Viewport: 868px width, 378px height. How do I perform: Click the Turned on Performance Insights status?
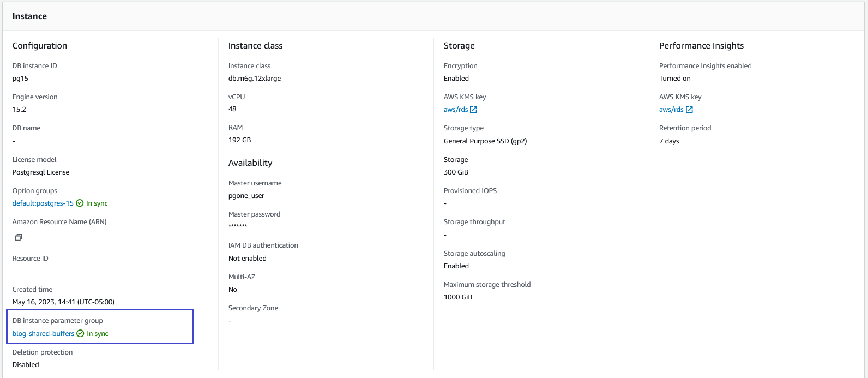pyautogui.click(x=674, y=79)
